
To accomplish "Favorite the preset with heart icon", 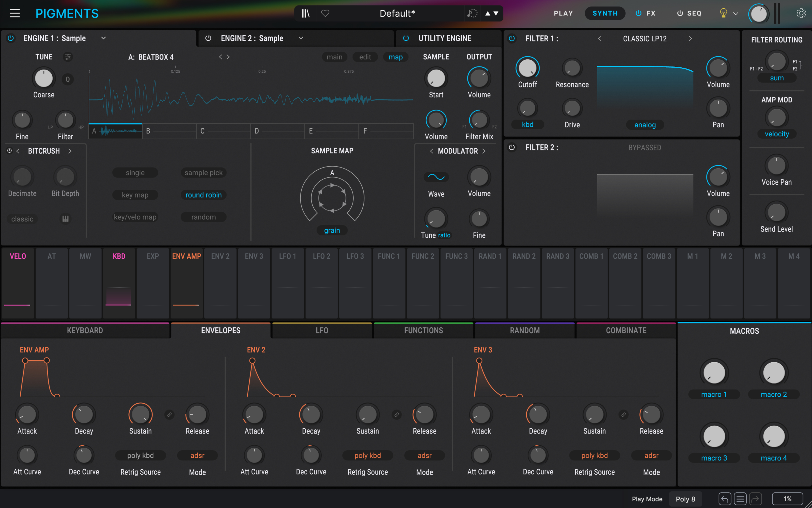I will (325, 14).
